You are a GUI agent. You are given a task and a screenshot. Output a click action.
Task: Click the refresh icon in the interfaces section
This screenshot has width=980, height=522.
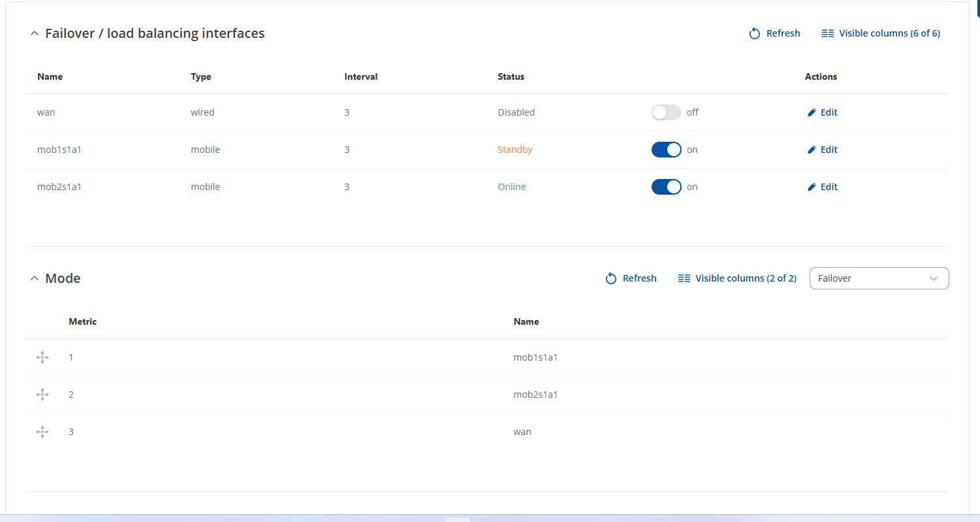point(755,33)
